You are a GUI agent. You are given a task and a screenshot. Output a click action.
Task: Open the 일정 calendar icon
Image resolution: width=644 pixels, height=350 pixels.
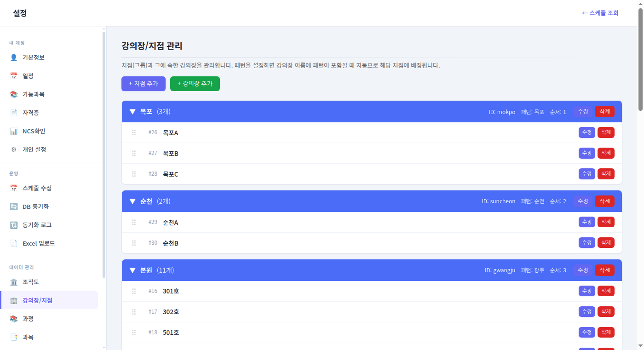click(x=14, y=75)
